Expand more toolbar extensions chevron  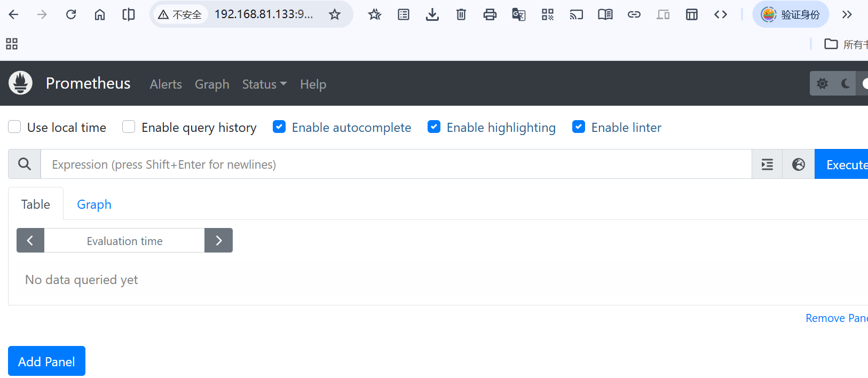[x=847, y=14]
